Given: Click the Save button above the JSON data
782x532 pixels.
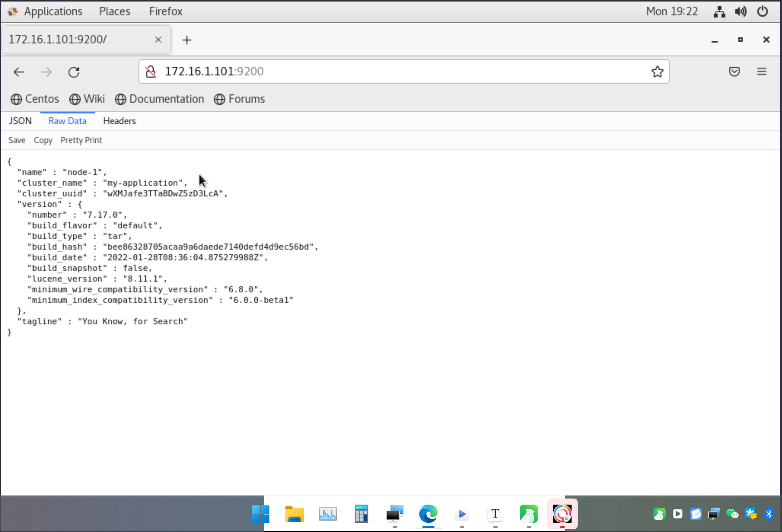Looking at the screenshot, I should point(16,140).
